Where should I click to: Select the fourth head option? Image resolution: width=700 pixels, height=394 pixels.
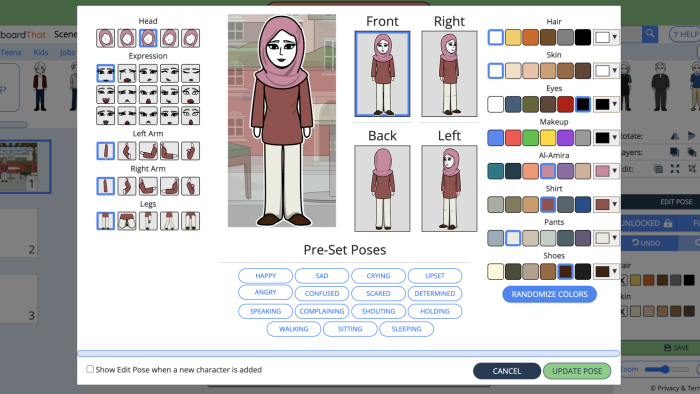[x=169, y=38]
